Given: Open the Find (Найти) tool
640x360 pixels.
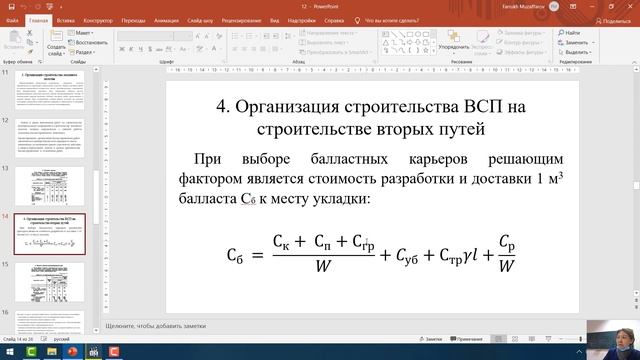Looking at the screenshot, I should (x=569, y=33).
